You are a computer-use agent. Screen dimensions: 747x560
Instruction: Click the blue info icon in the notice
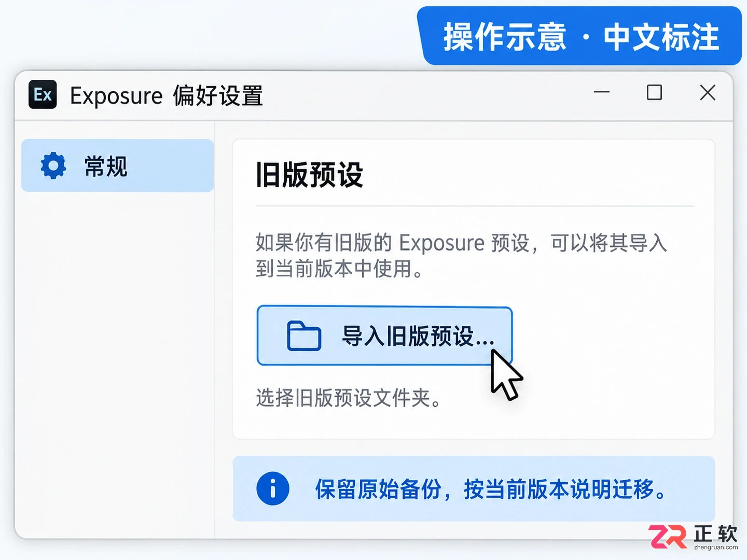tap(273, 488)
